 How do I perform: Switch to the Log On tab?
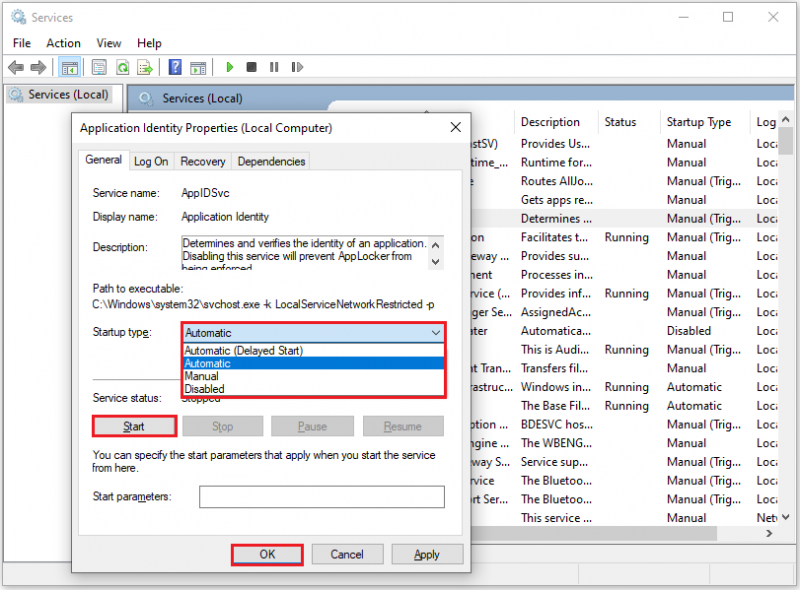(x=151, y=161)
